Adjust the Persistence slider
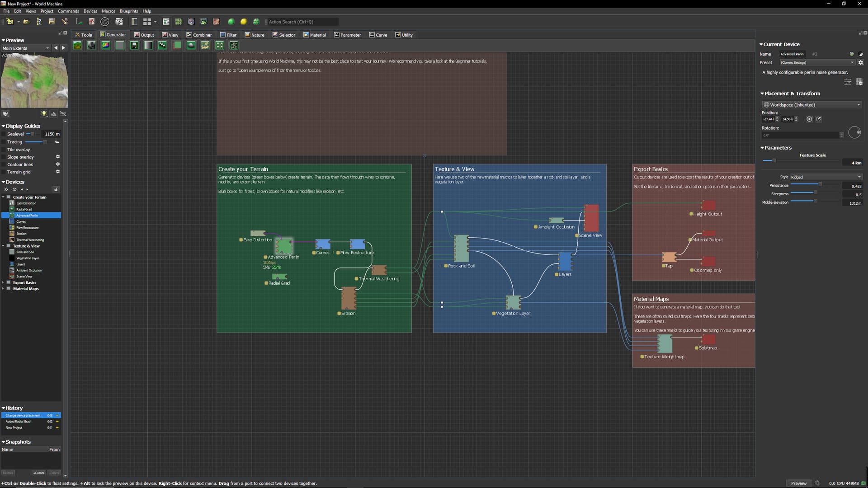This screenshot has width=868, height=488. 820,184
